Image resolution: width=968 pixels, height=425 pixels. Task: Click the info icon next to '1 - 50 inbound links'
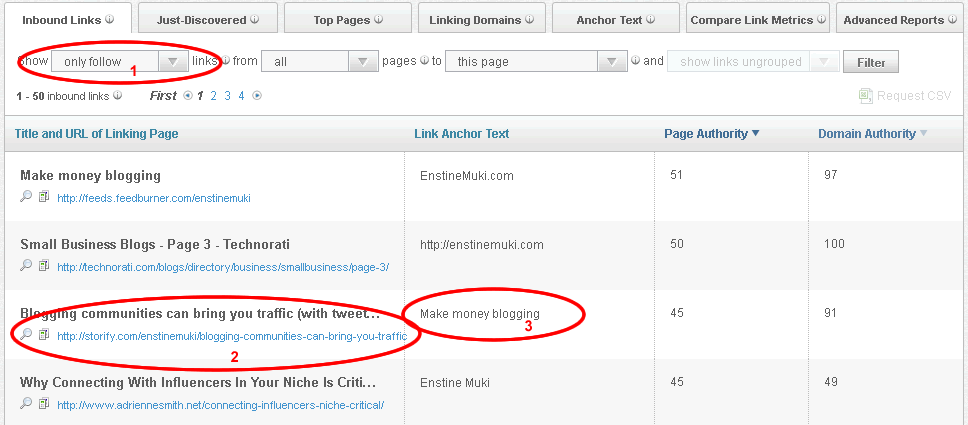coord(118,96)
